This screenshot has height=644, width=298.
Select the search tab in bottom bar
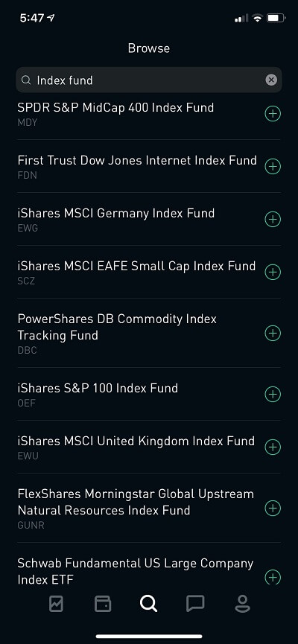148,604
